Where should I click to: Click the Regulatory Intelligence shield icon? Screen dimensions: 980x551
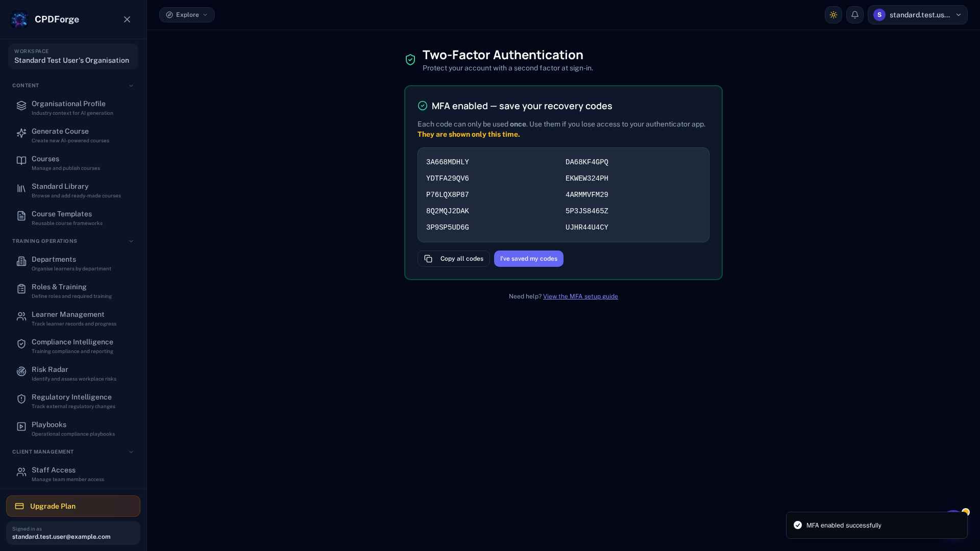pyautogui.click(x=21, y=399)
